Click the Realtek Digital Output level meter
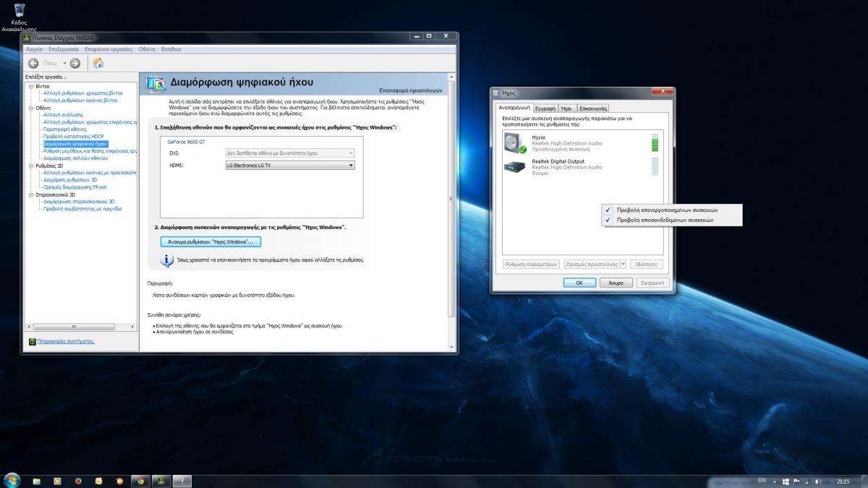The image size is (868, 488). 655,166
